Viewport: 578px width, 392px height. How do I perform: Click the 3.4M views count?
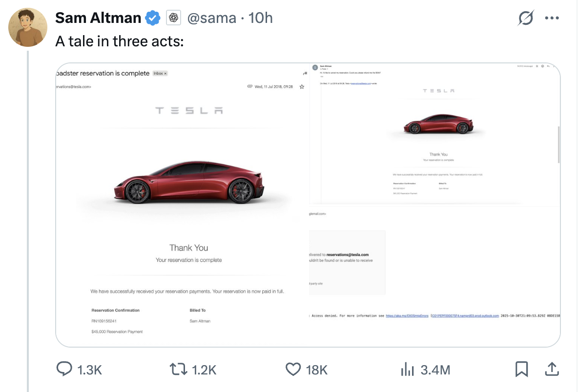click(x=435, y=370)
